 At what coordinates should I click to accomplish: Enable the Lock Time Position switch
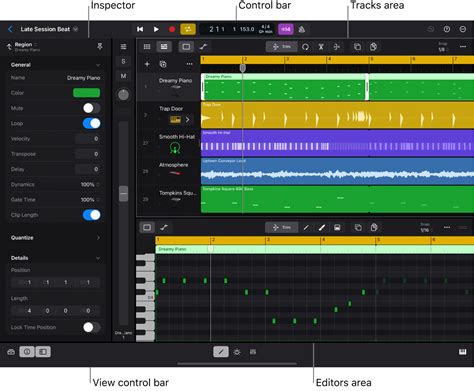click(91, 327)
